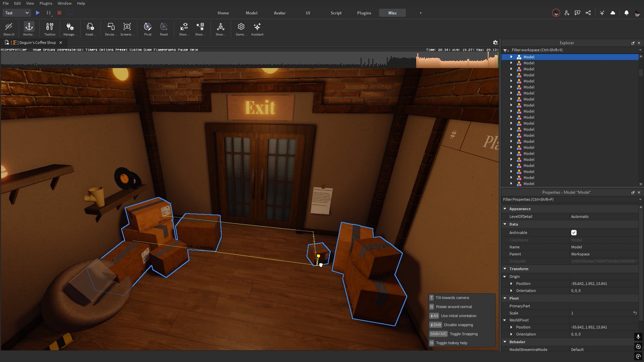Click MicroProfiler Flamegraphs option
Image resolution: width=644 pixels, height=362 pixels.
tap(165, 50)
